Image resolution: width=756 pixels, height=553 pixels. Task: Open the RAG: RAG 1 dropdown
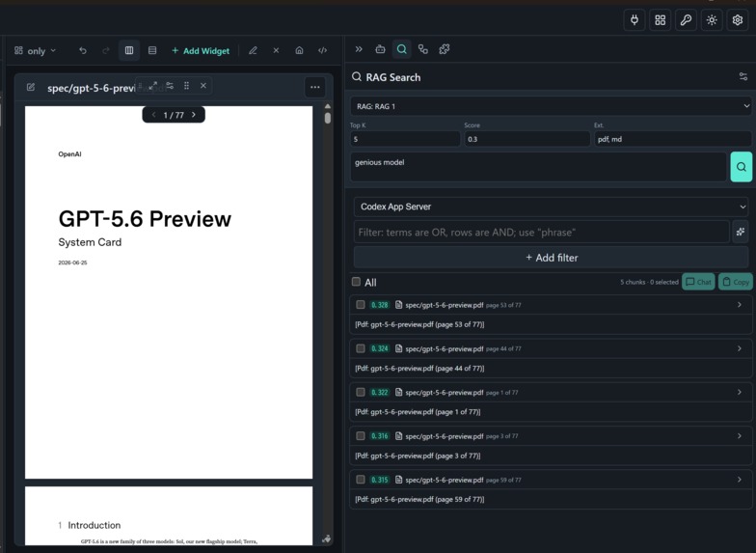tap(550, 106)
